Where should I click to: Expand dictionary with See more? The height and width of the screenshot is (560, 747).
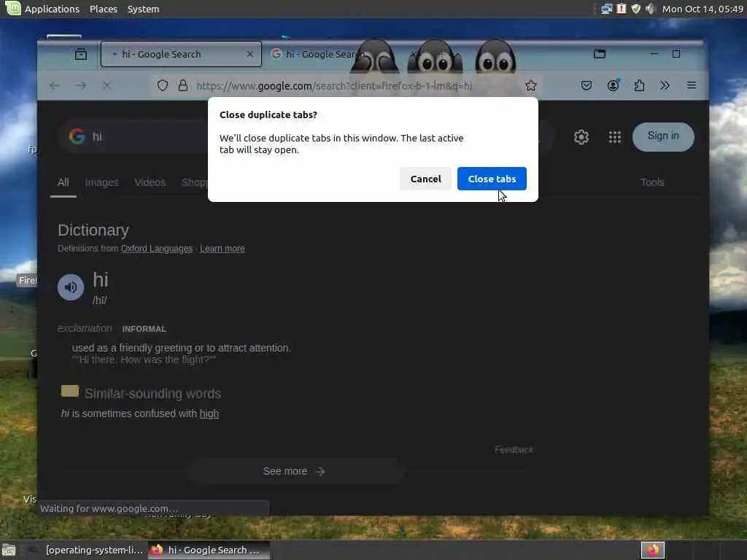[294, 472]
